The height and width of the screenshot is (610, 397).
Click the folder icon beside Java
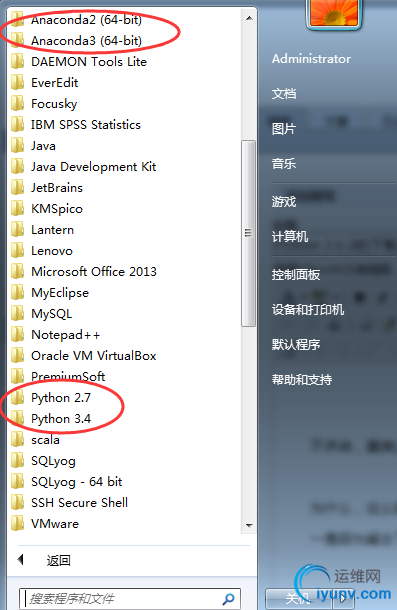pos(17,145)
